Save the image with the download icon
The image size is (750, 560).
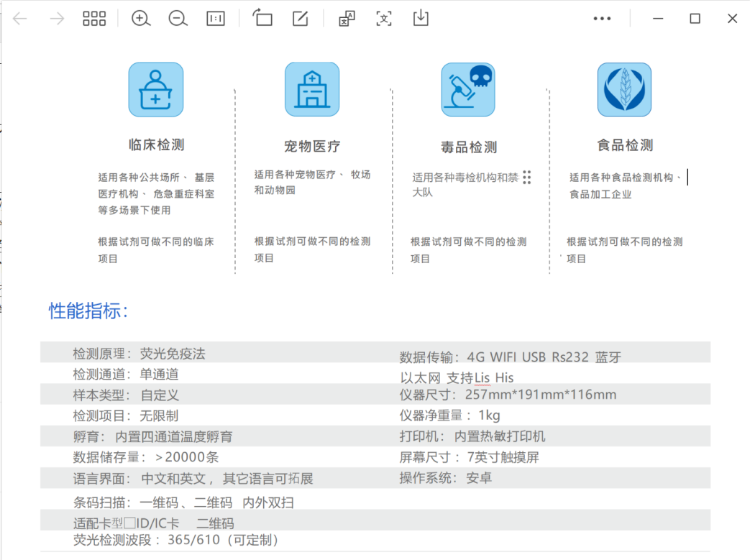click(421, 18)
